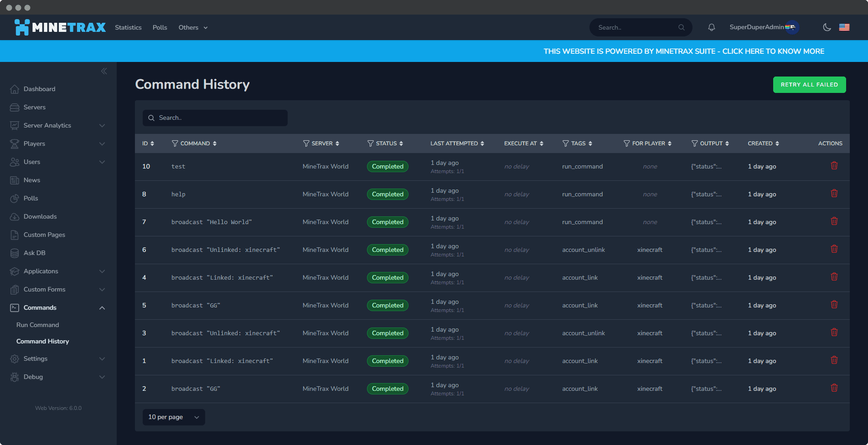This screenshot has width=868, height=445.
Task: Filter the Tags column via funnel icon
Action: (565, 143)
